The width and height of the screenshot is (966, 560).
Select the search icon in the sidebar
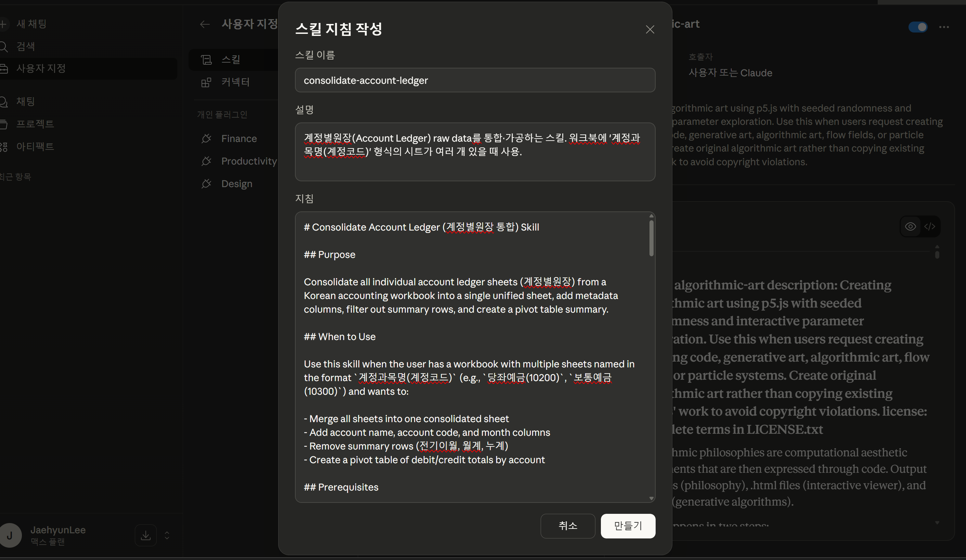click(x=4, y=47)
